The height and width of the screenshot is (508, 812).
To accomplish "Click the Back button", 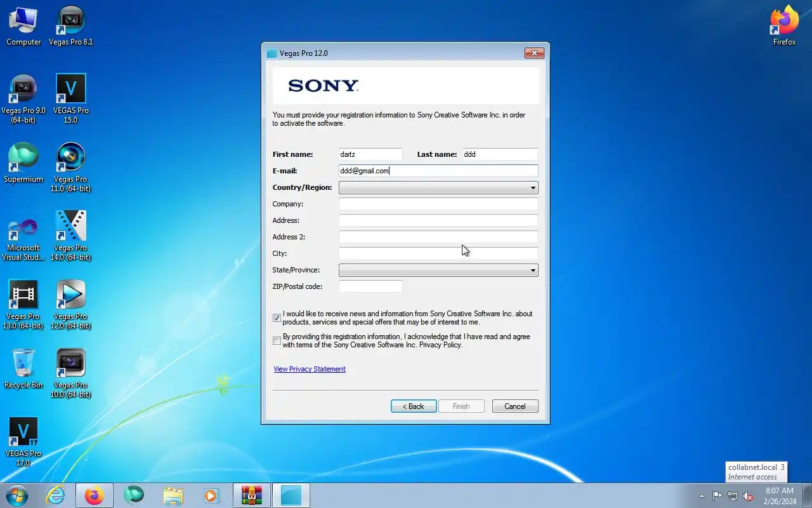I will coord(414,406).
